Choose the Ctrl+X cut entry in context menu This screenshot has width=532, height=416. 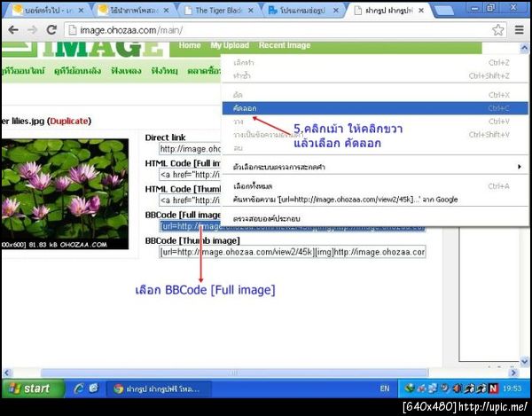click(375, 95)
